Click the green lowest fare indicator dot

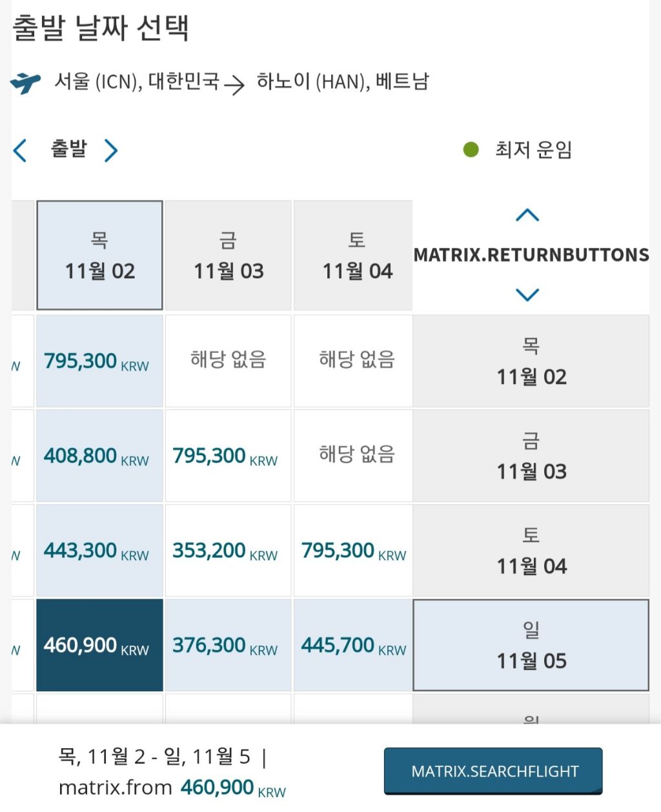point(471,150)
